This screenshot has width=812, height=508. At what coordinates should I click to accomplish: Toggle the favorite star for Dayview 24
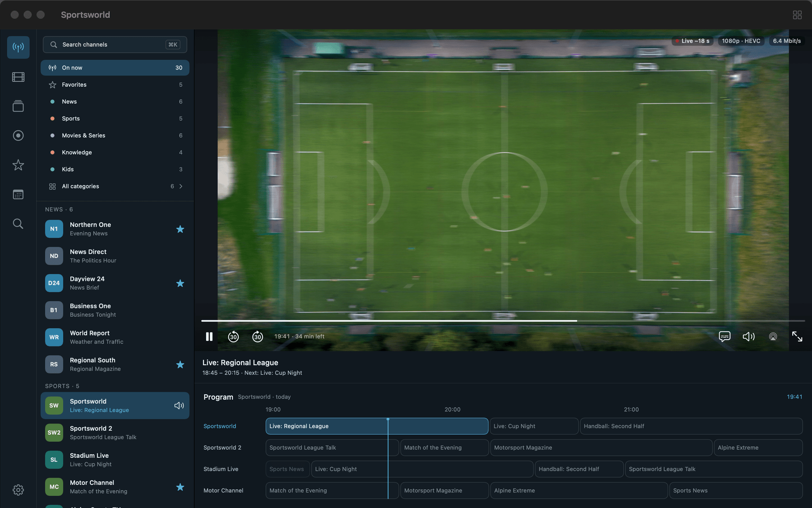pyautogui.click(x=180, y=283)
